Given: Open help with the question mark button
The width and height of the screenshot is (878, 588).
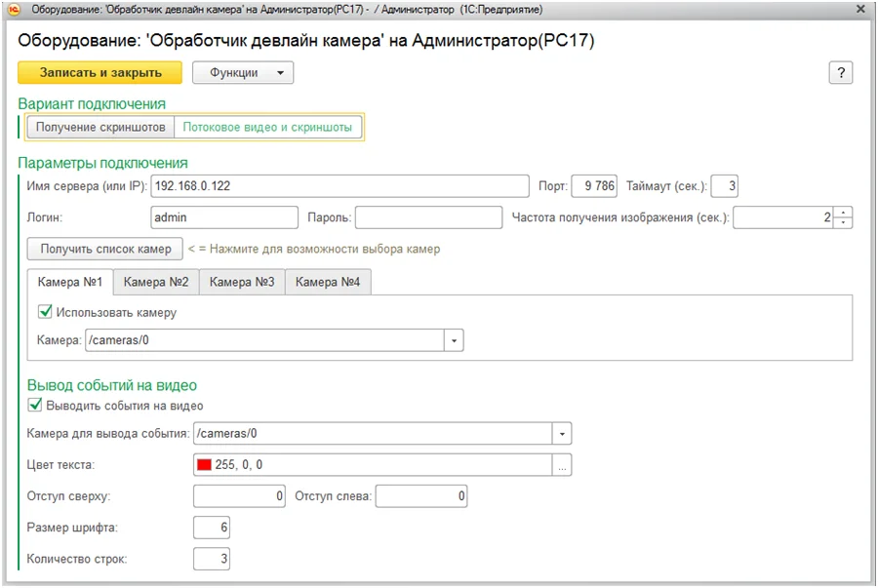Looking at the screenshot, I should click(x=841, y=73).
